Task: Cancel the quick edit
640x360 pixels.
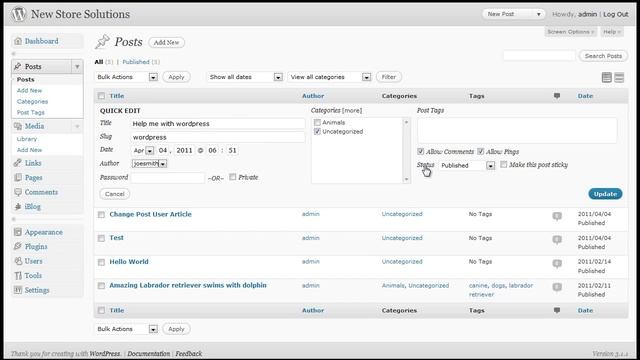Action: coord(115,194)
